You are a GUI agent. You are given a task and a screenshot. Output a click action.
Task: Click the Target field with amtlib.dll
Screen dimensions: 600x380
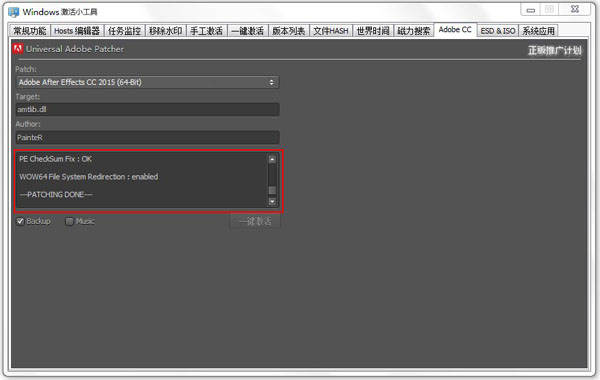[147, 109]
